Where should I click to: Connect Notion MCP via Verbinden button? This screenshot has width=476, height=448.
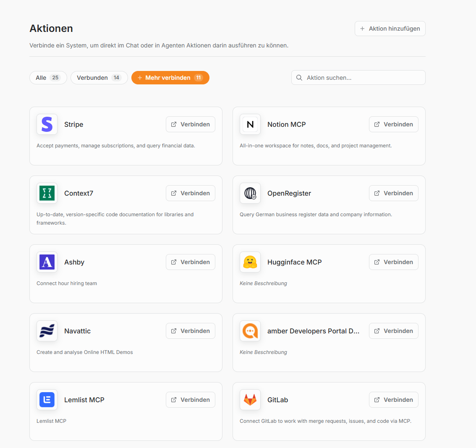[393, 124]
